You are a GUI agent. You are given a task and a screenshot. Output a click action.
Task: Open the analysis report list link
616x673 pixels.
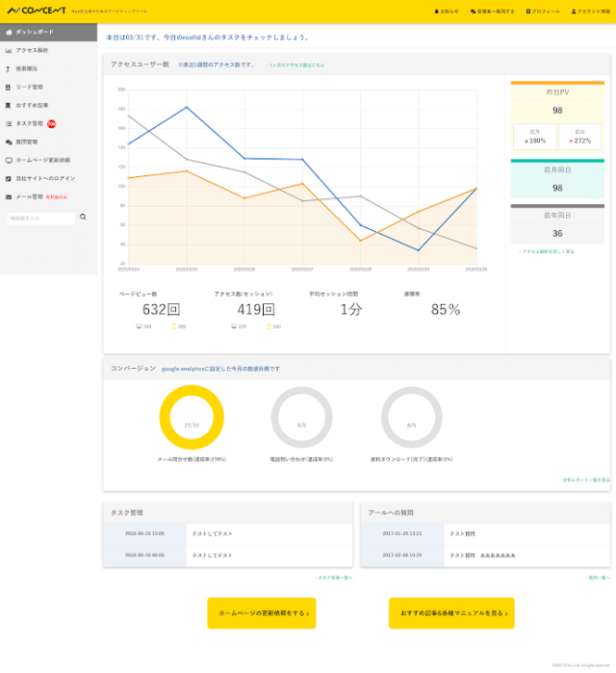pyautogui.click(x=584, y=479)
